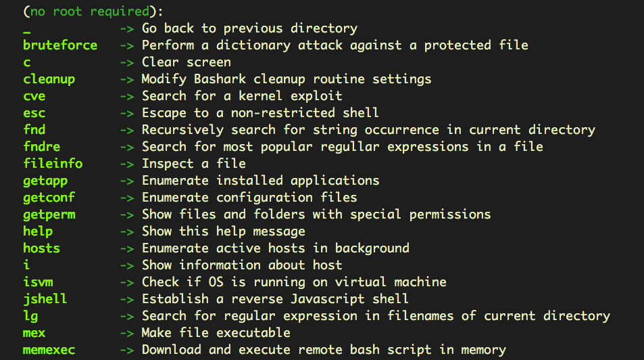Viewport: 644px width, 360px height.
Task: Click 'Make file executable' description text
Action: (216, 333)
